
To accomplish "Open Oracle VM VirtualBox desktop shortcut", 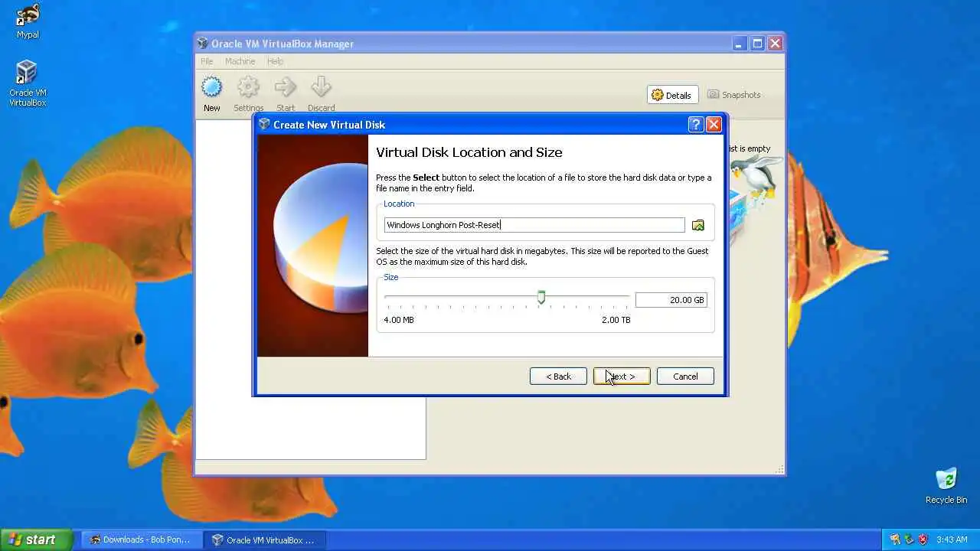I will coord(28,83).
